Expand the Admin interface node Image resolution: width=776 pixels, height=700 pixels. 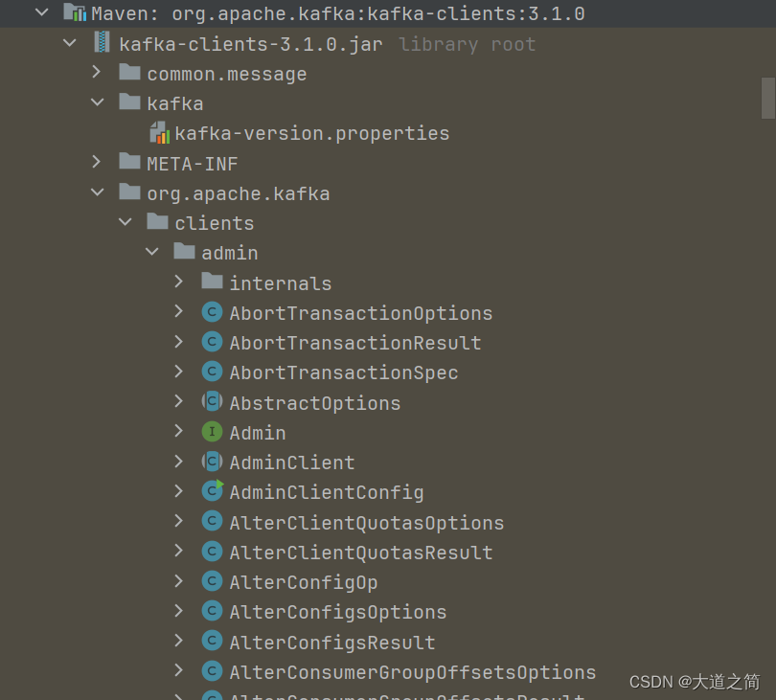click(x=178, y=431)
